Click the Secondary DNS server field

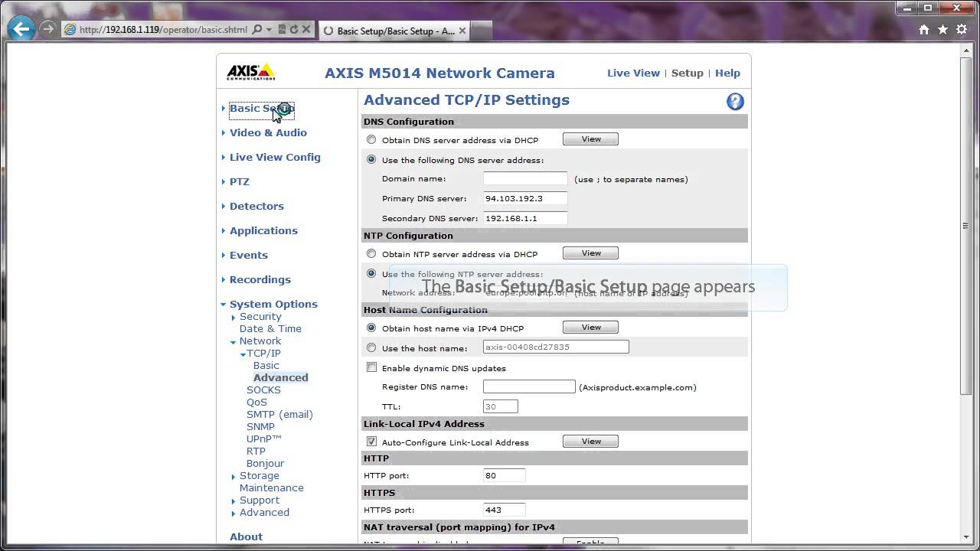point(525,218)
